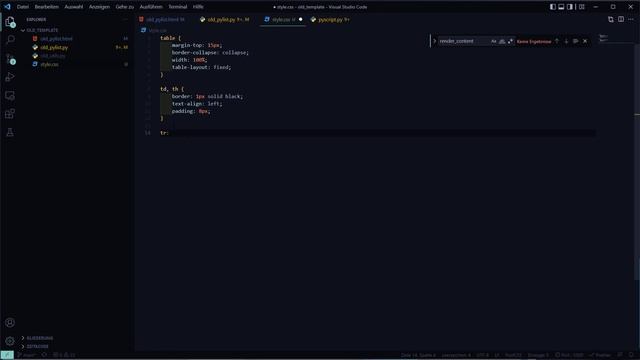This screenshot has height=360, width=640.
Task: Open the Run and Debug view
Action: (10, 77)
